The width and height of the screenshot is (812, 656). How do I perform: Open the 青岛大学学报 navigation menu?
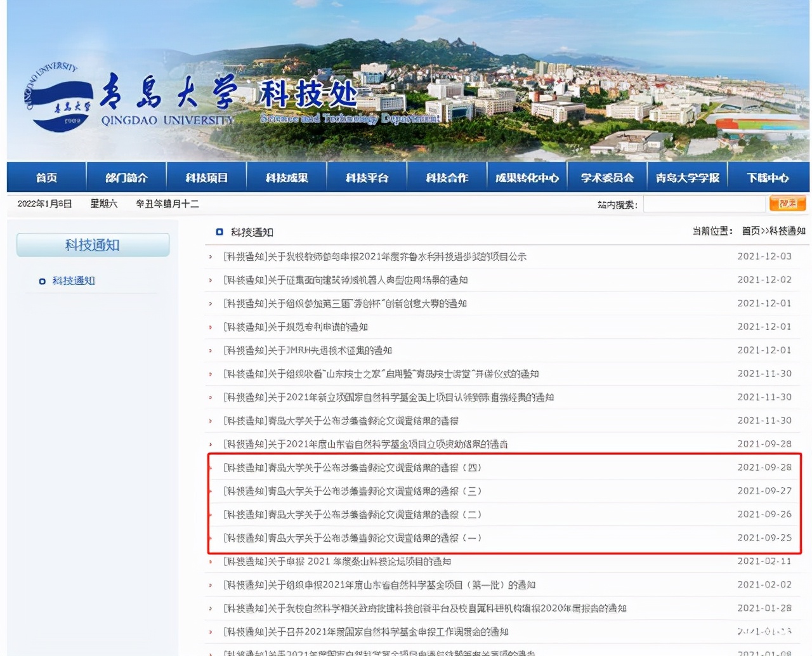(x=687, y=177)
